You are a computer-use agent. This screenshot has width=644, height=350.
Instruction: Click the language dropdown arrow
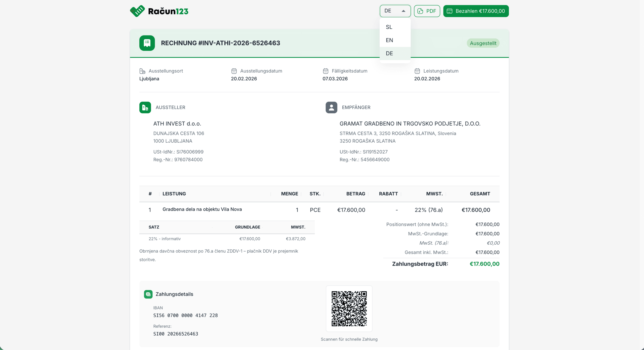pyautogui.click(x=404, y=11)
